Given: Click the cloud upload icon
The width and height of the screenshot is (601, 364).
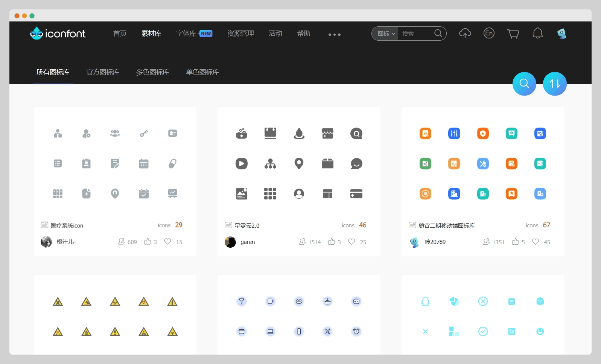Looking at the screenshot, I should click(465, 34).
